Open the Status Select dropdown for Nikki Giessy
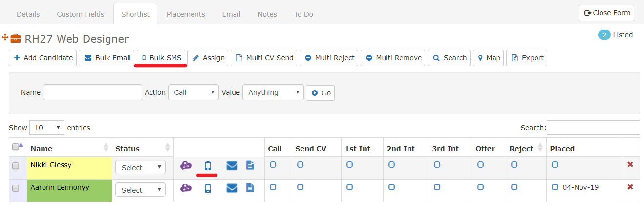 [x=140, y=167]
